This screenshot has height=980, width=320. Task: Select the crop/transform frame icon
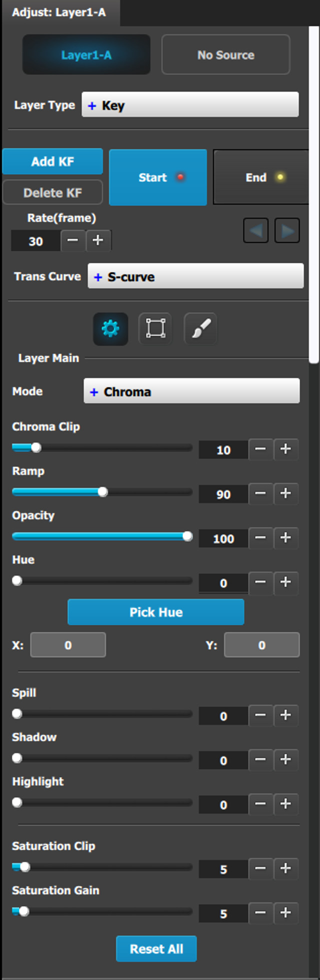click(x=155, y=329)
